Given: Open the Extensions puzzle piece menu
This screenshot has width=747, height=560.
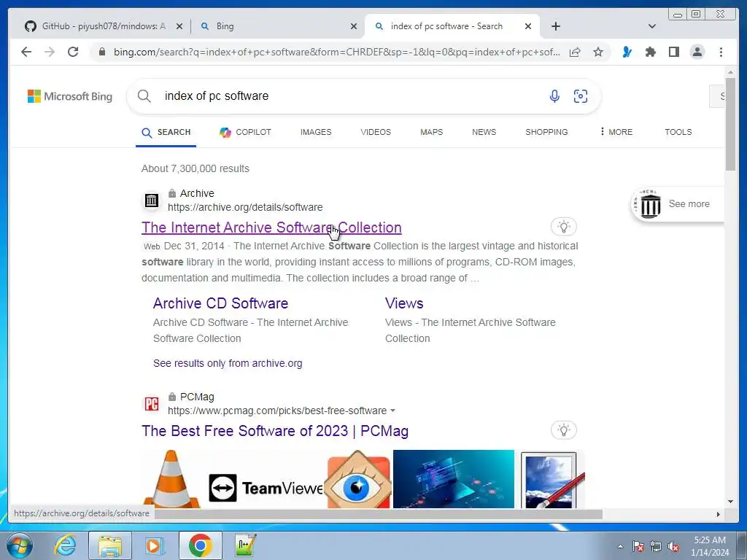Looking at the screenshot, I should pos(650,52).
